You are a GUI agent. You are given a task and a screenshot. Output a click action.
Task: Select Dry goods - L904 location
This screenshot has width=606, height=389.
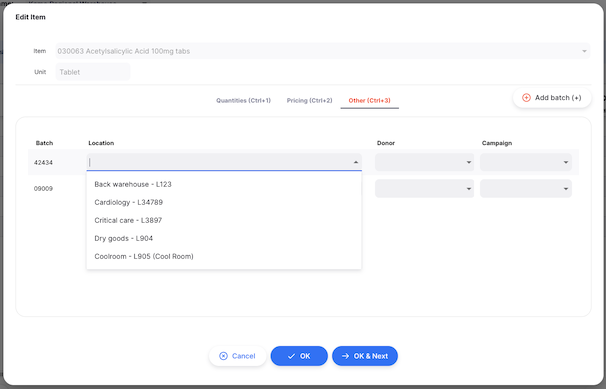pos(224,238)
